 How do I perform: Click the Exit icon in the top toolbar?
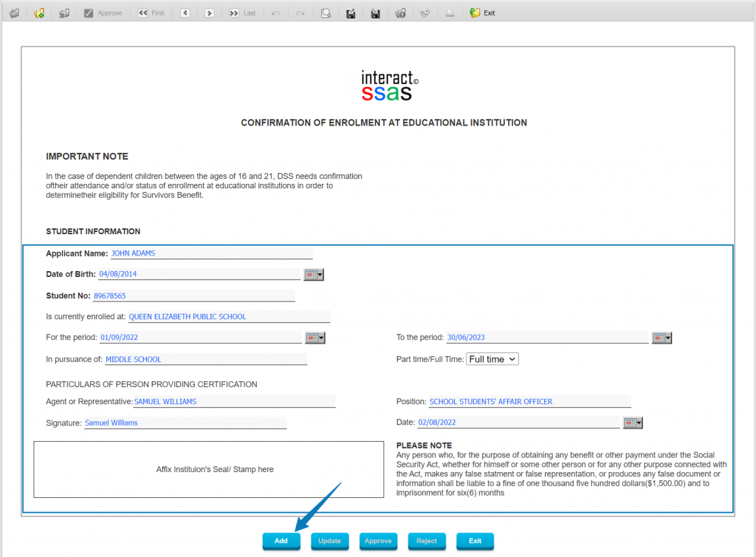click(482, 13)
